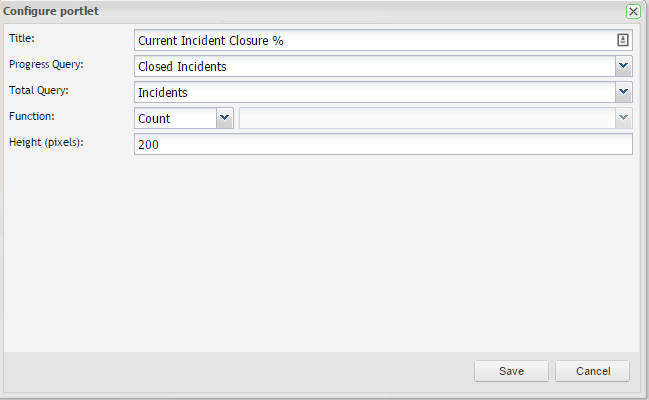The image size is (649, 400).
Task: Select the Closed Incidents combo box text
Action: point(372,66)
